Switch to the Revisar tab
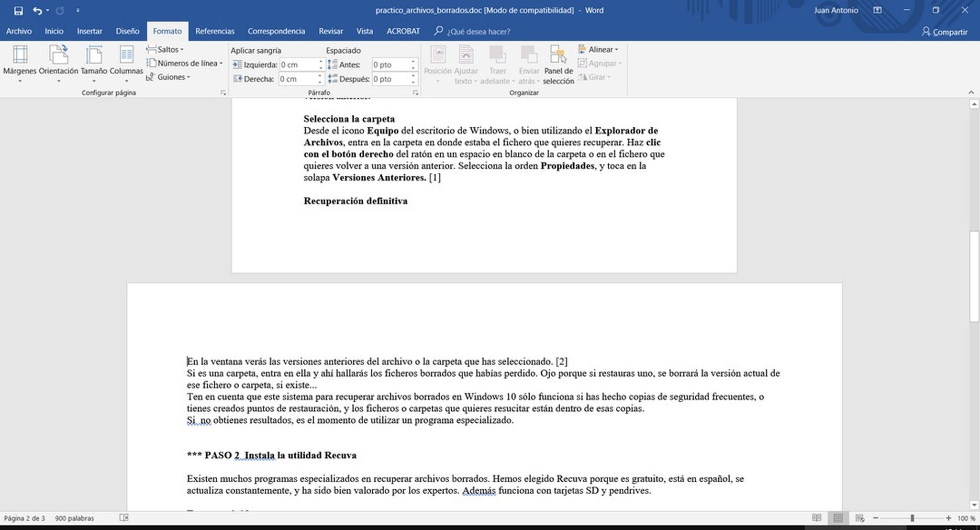The height and width of the screenshot is (530, 980). tap(331, 31)
